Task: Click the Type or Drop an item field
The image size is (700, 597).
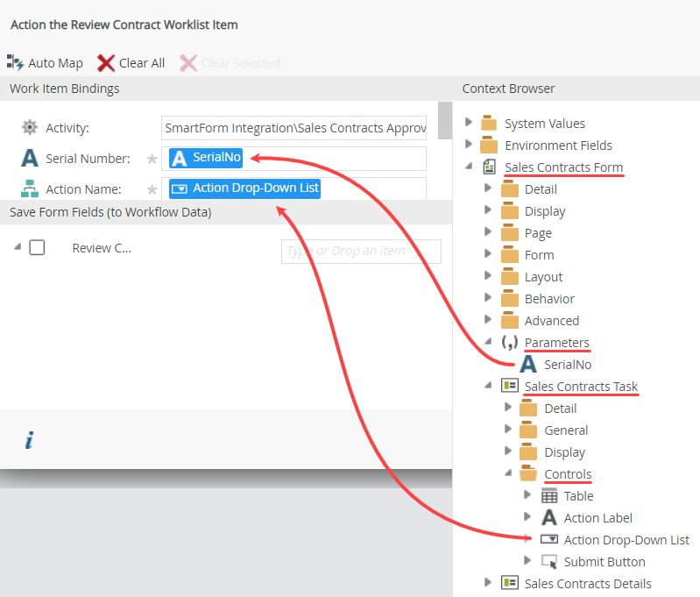Action: [361, 251]
